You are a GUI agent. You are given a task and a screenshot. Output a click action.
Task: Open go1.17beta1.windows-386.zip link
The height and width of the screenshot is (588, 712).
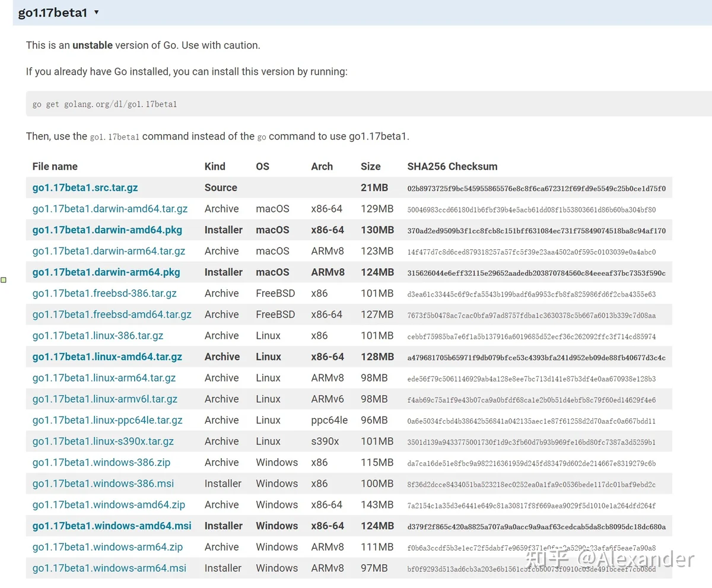click(101, 462)
